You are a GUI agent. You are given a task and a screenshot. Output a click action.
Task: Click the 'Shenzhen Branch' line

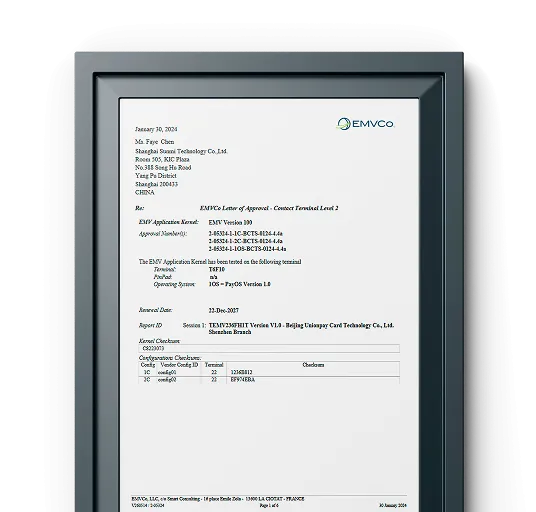point(230,332)
